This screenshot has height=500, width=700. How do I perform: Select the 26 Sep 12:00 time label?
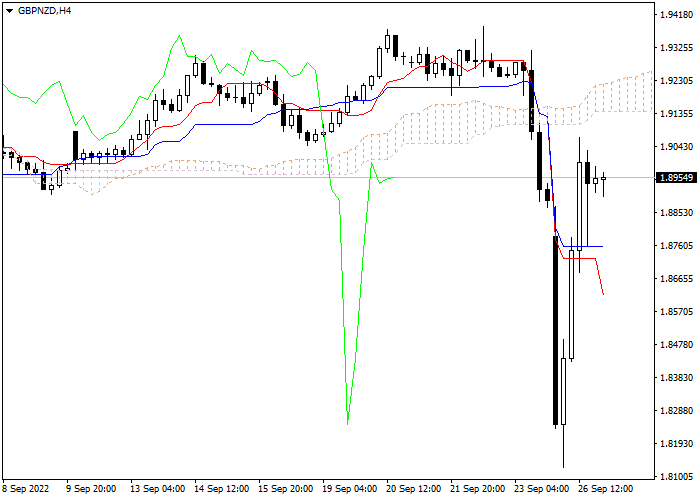click(606, 489)
